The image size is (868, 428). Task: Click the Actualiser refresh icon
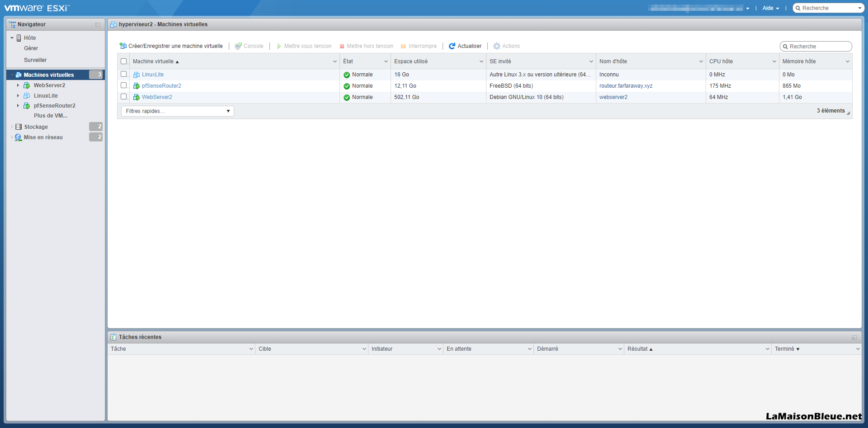[x=452, y=46]
